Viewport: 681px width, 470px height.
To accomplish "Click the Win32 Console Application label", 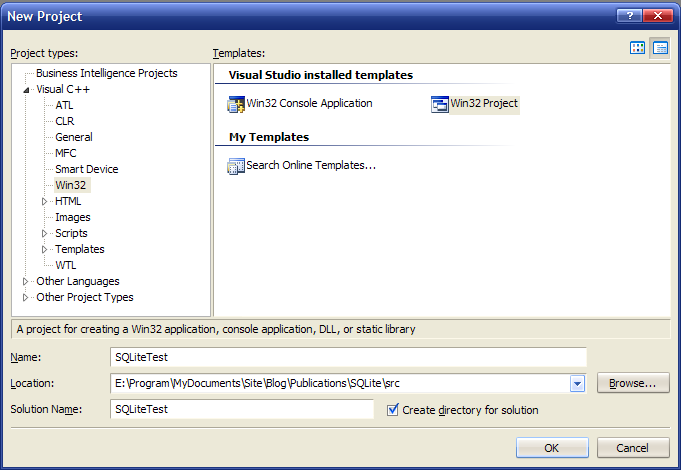I will tap(309, 103).
